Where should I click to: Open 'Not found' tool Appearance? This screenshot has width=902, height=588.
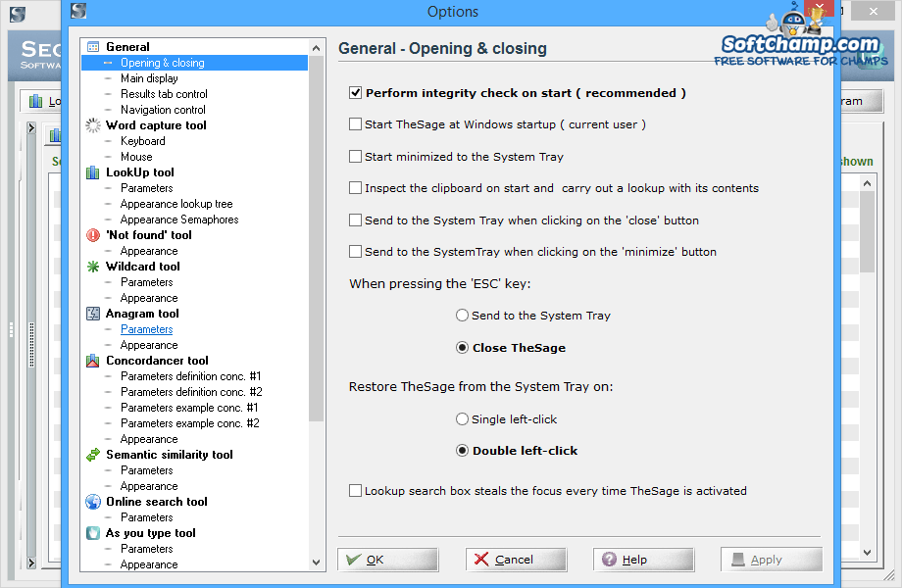click(149, 251)
